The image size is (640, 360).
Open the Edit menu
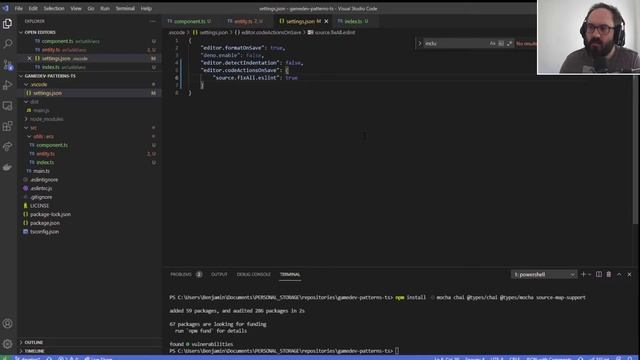click(33, 9)
